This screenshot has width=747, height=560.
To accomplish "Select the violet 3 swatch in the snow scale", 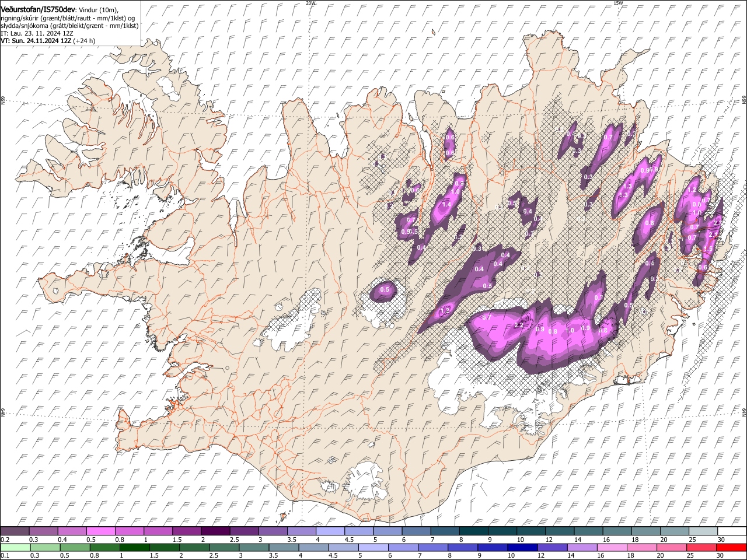I will (273, 531).
